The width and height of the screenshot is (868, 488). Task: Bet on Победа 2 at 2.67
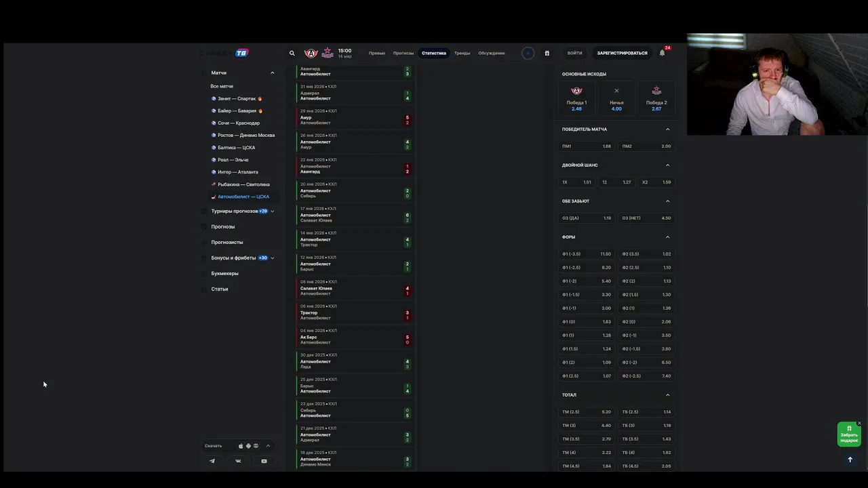point(656,98)
